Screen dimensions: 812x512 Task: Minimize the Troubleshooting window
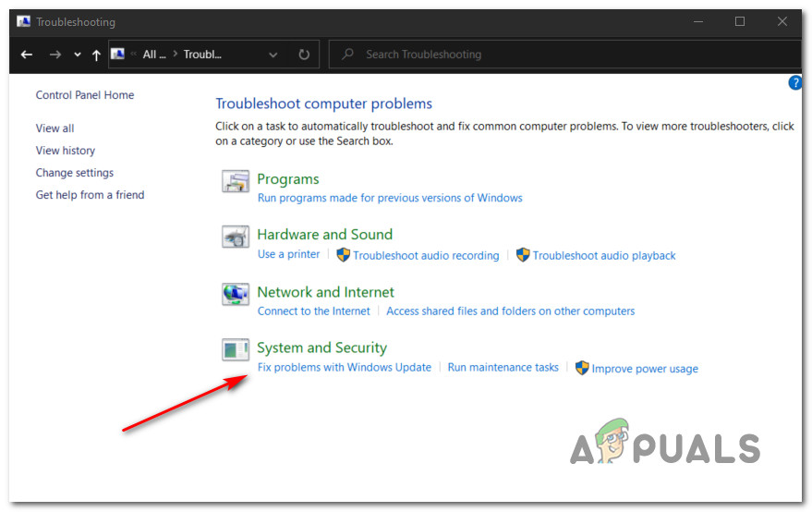698,22
